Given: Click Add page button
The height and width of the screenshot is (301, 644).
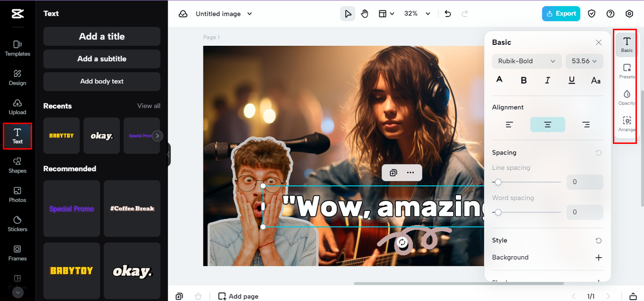Looking at the screenshot, I should [x=238, y=296].
